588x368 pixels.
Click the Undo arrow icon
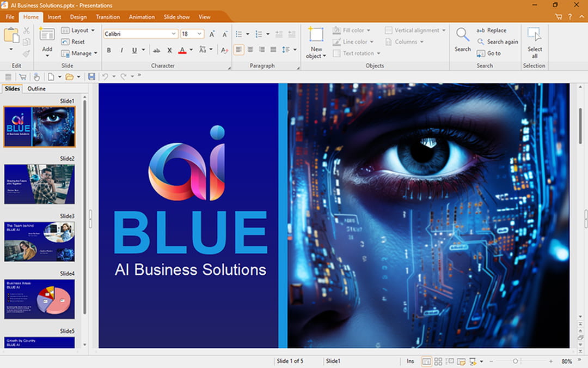105,77
